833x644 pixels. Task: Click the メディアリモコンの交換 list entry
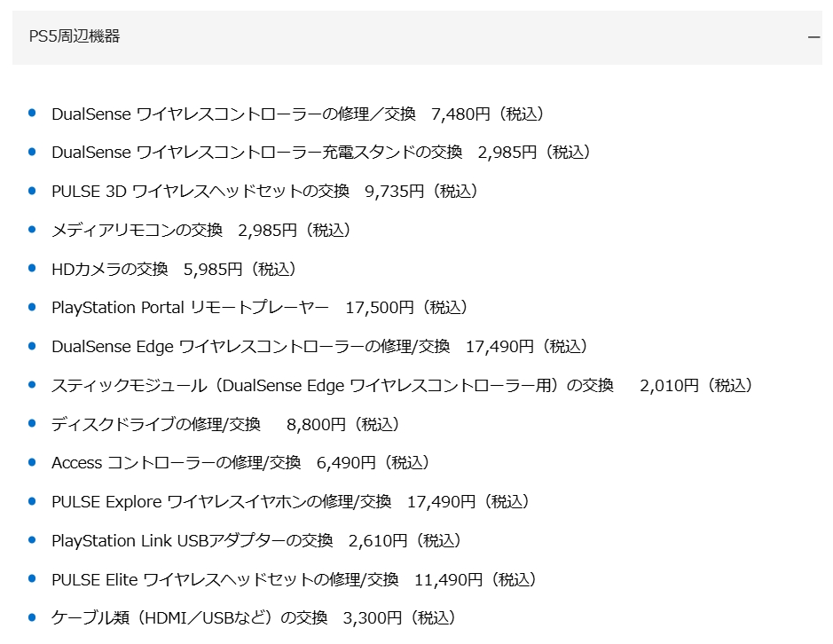coord(137,230)
